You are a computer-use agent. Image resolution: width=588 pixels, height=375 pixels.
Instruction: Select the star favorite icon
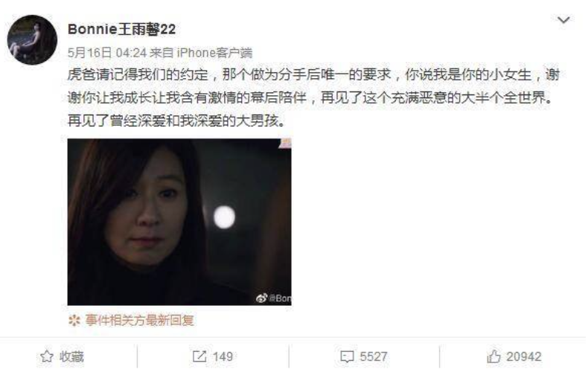[x=47, y=356]
